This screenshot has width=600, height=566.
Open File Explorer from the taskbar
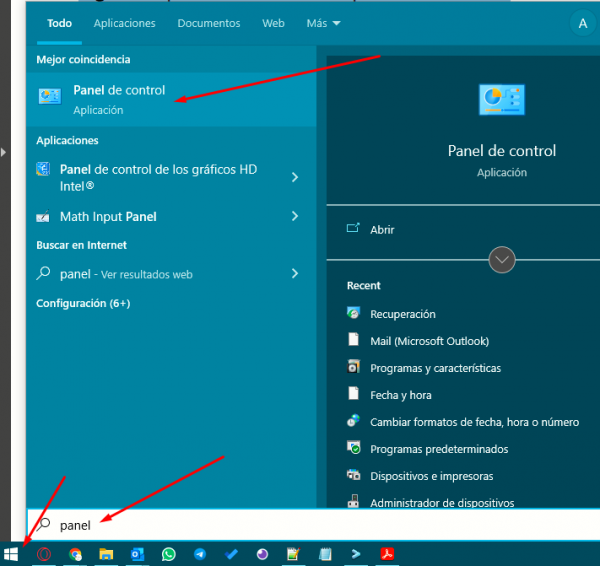coord(106,553)
